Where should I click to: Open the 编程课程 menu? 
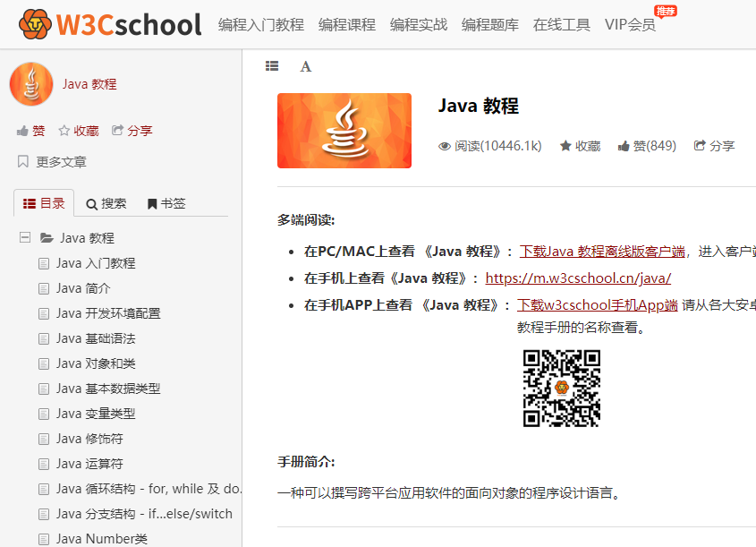pos(346,24)
